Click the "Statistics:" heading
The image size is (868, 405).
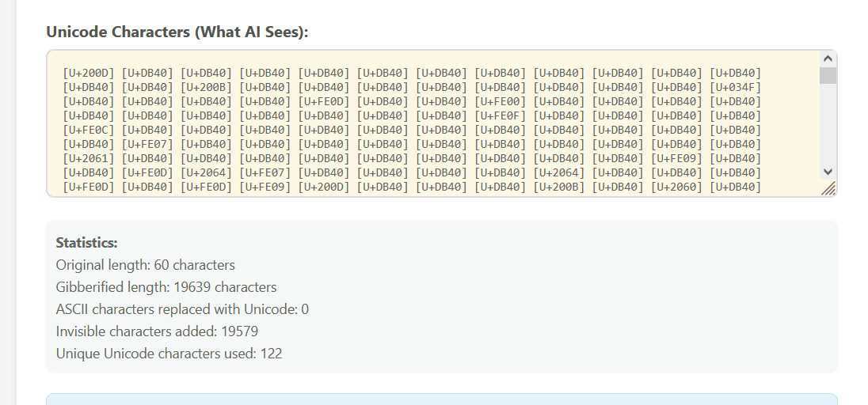87,243
